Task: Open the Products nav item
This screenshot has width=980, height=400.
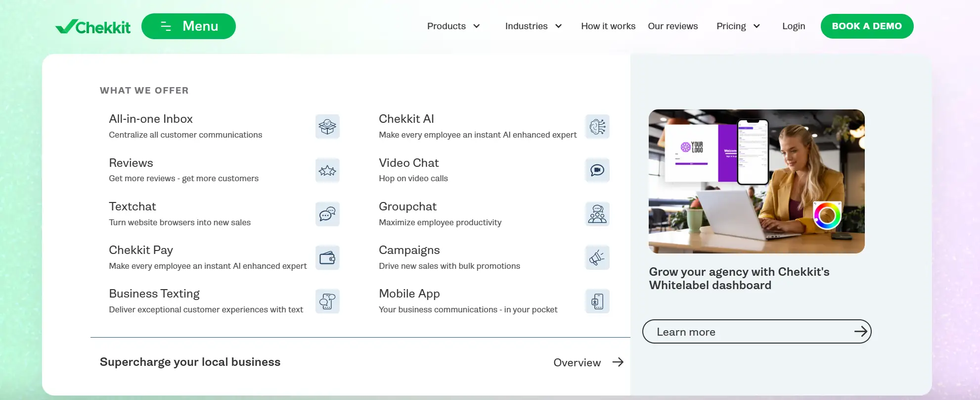Action: 446,26
